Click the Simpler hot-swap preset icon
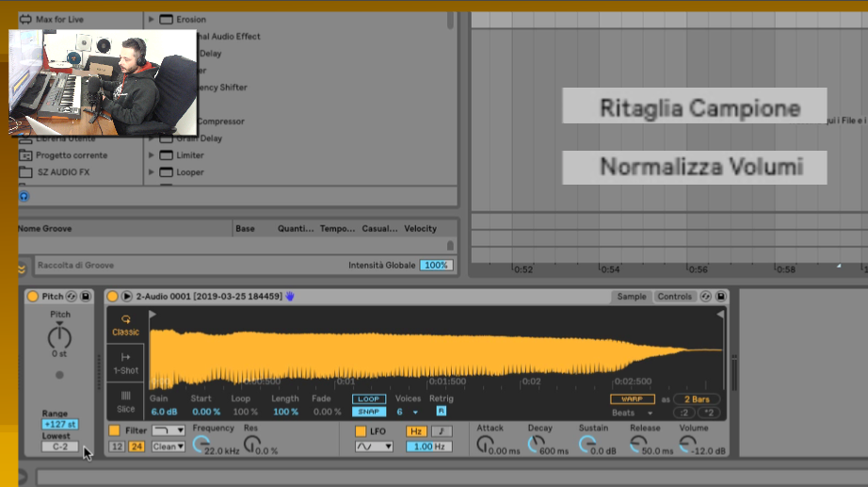The width and height of the screenshot is (868, 487). [x=707, y=297]
